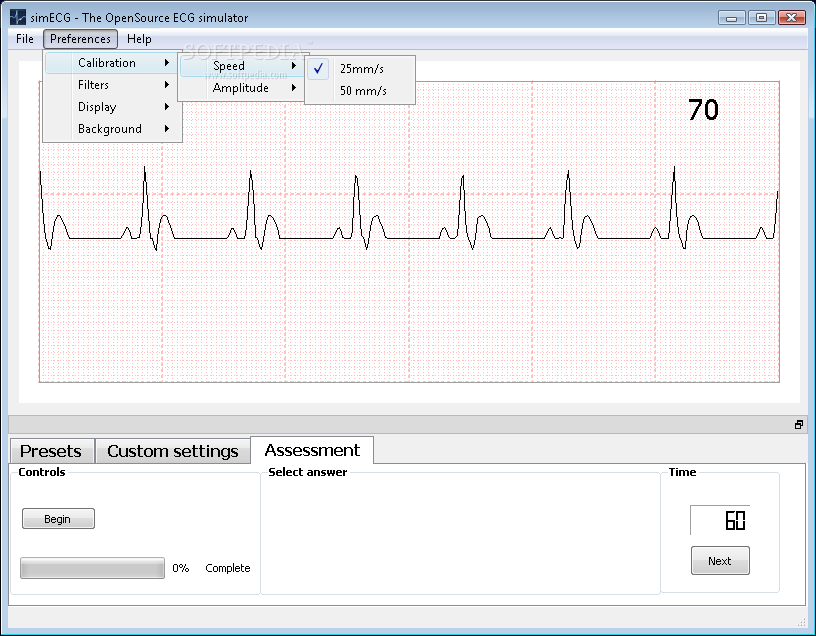The width and height of the screenshot is (816, 636).
Task: Open the Amplitude submenu
Action: (243, 88)
